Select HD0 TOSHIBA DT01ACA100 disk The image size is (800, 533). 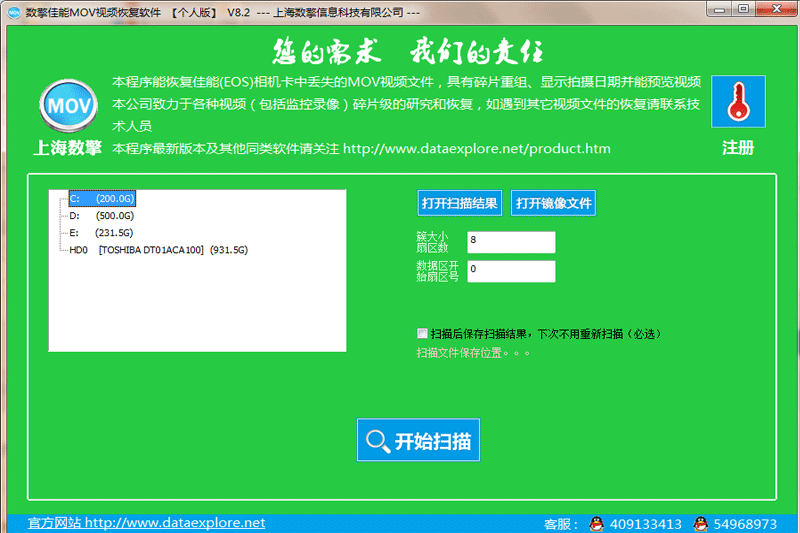(x=159, y=250)
